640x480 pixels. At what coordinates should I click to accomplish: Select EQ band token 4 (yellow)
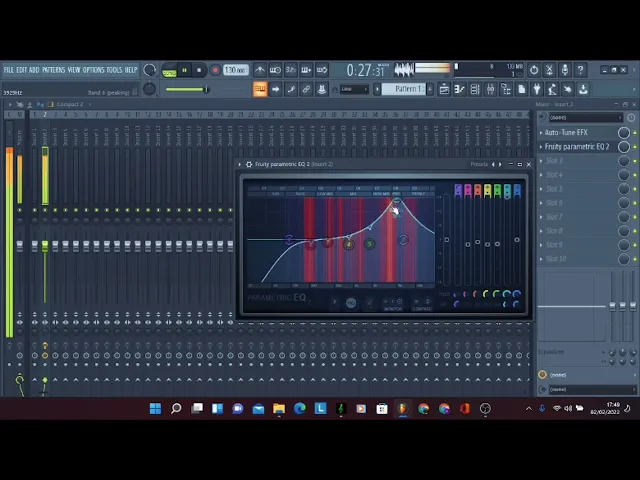point(349,244)
